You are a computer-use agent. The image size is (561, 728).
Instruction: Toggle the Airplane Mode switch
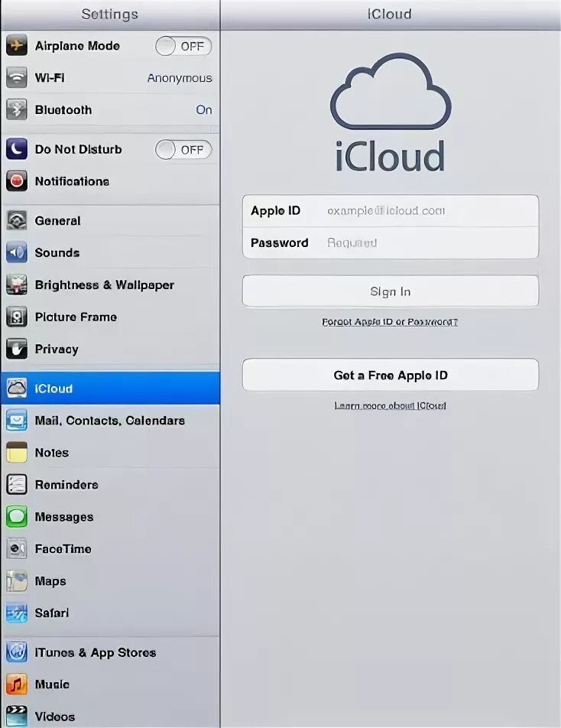tap(183, 46)
